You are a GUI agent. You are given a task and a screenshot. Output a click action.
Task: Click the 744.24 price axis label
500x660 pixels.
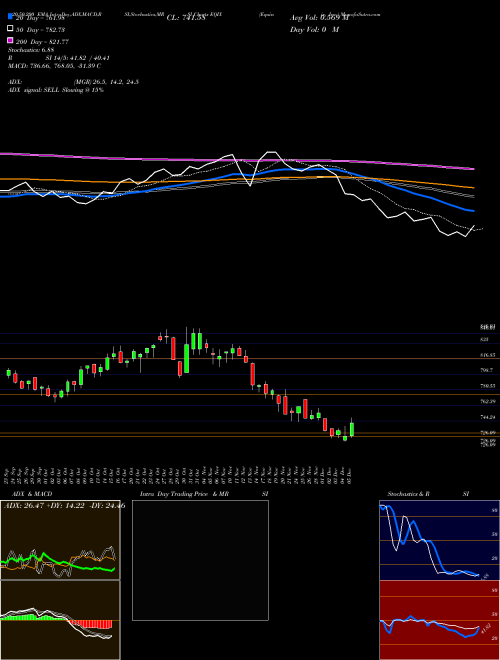(488, 417)
